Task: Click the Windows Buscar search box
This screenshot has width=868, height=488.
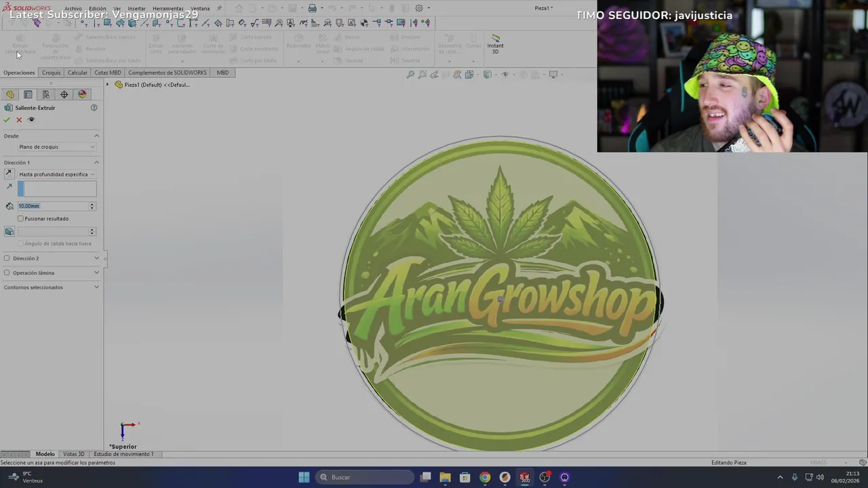Action: point(365,477)
